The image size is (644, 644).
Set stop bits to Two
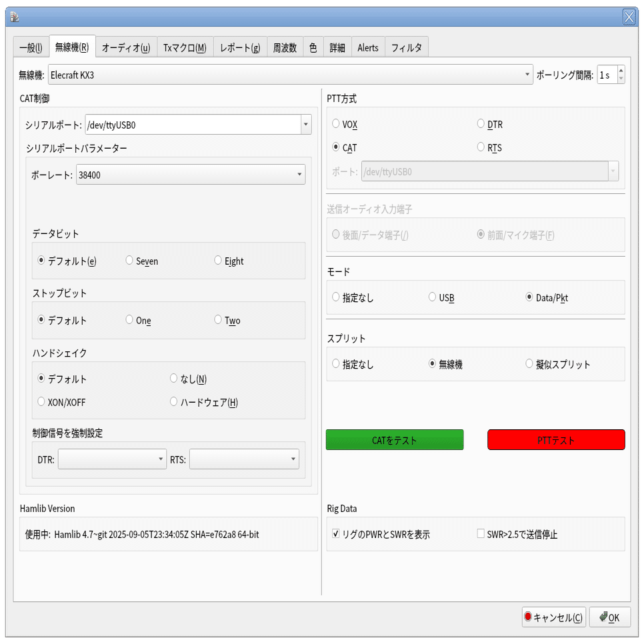[x=217, y=321]
